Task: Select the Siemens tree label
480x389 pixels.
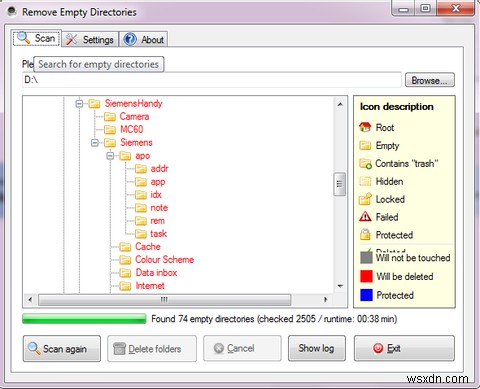Action: click(136, 143)
